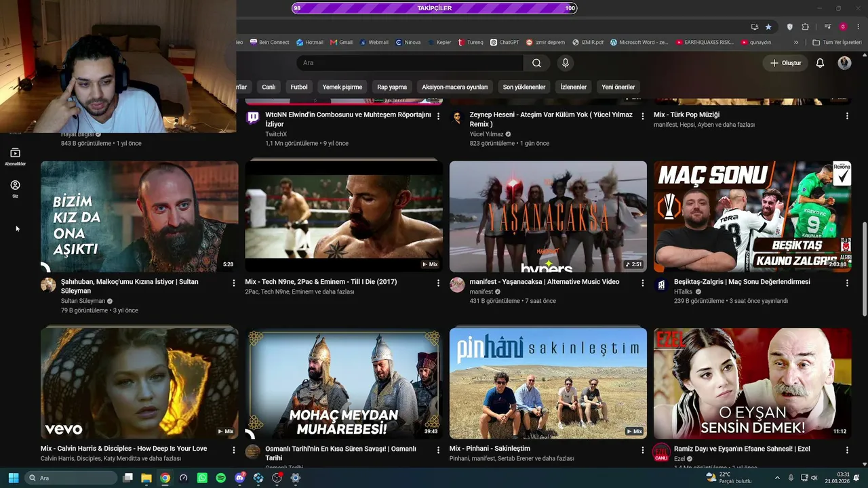Open the Windows Start menu

pos(13,478)
